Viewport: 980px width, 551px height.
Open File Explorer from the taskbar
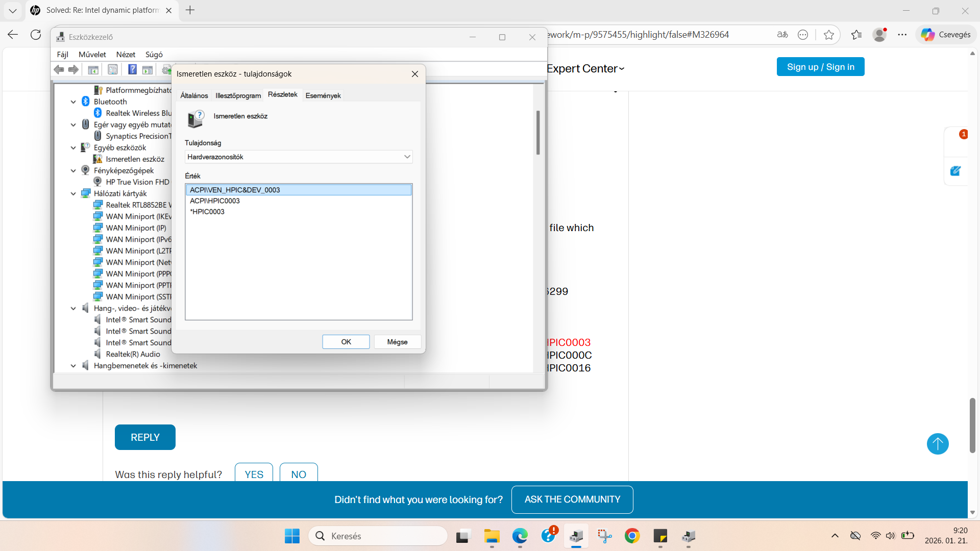(492, 536)
